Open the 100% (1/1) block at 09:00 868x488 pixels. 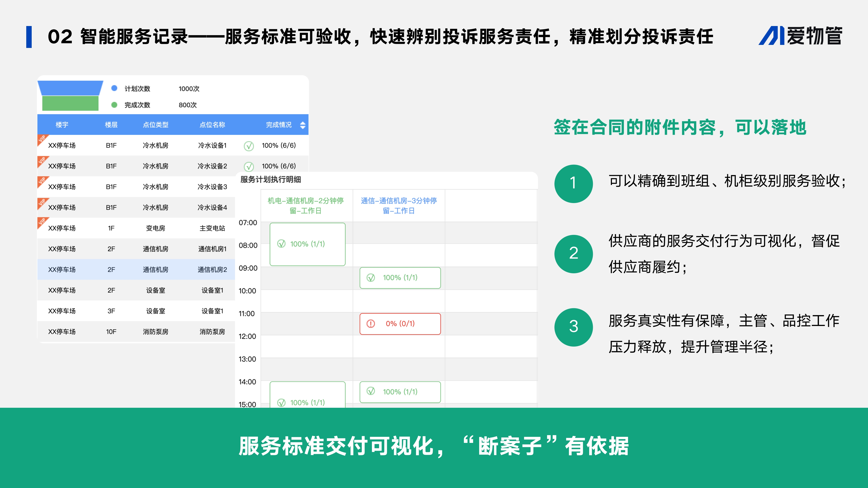(400, 278)
